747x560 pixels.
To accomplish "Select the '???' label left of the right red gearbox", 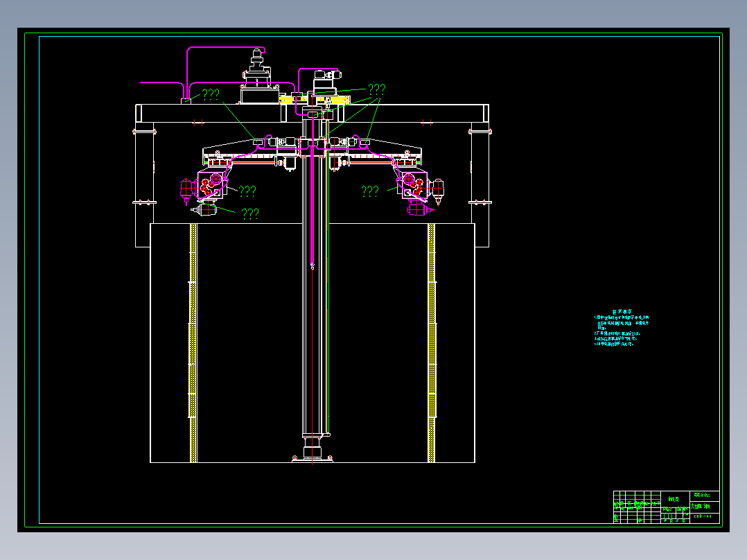I will (x=370, y=191).
